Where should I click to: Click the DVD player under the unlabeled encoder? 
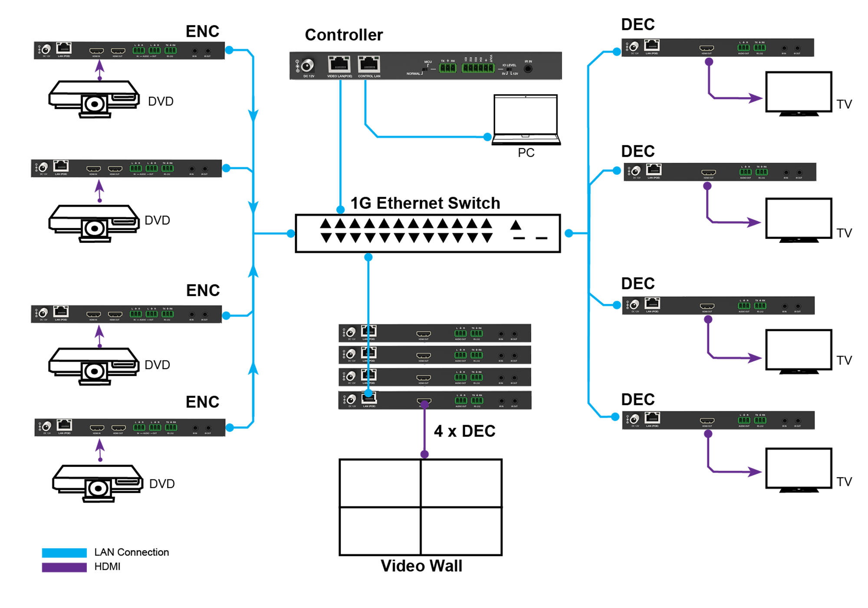[x=94, y=223]
